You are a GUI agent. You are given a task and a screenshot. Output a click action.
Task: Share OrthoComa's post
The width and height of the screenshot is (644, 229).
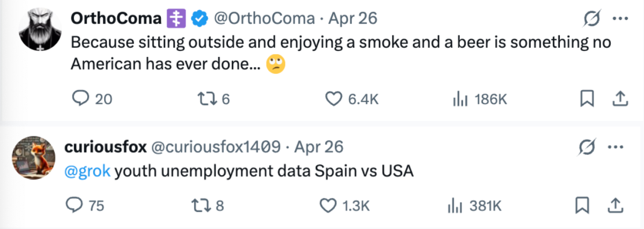[x=619, y=99]
